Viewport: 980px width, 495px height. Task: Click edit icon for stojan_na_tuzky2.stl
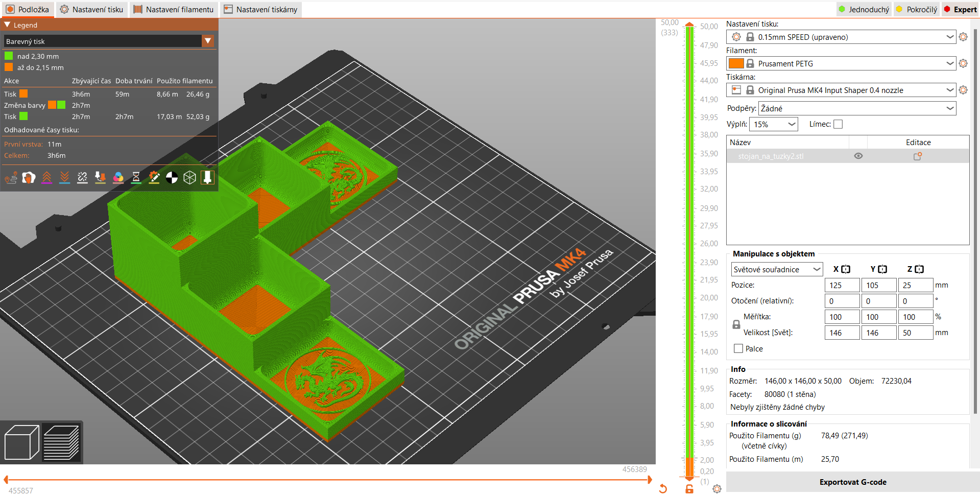(918, 156)
